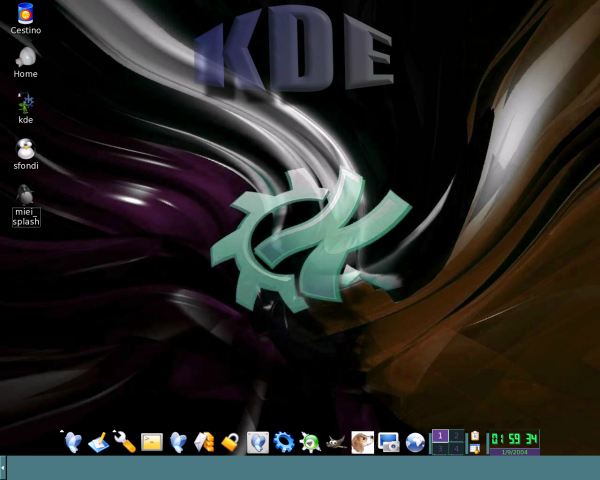
Task: Click the green digital clock display
Action: coord(515,439)
